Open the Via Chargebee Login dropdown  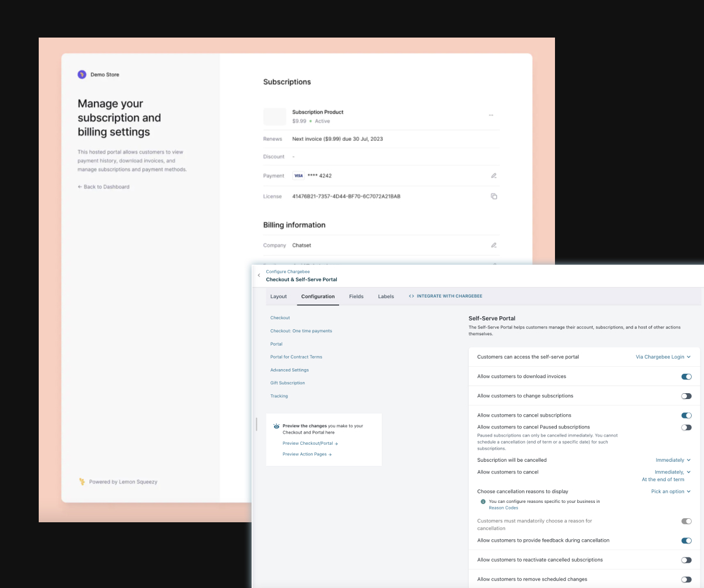click(663, 356)
